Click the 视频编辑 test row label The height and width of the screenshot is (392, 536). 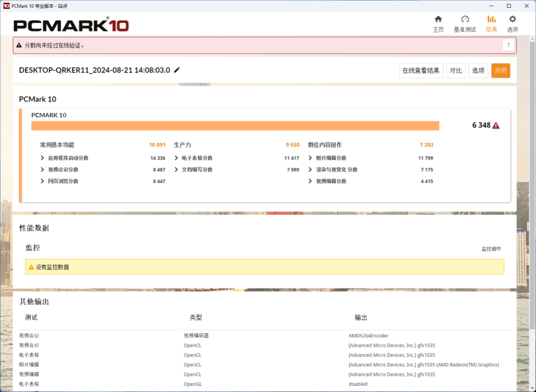tap(29, 374)
